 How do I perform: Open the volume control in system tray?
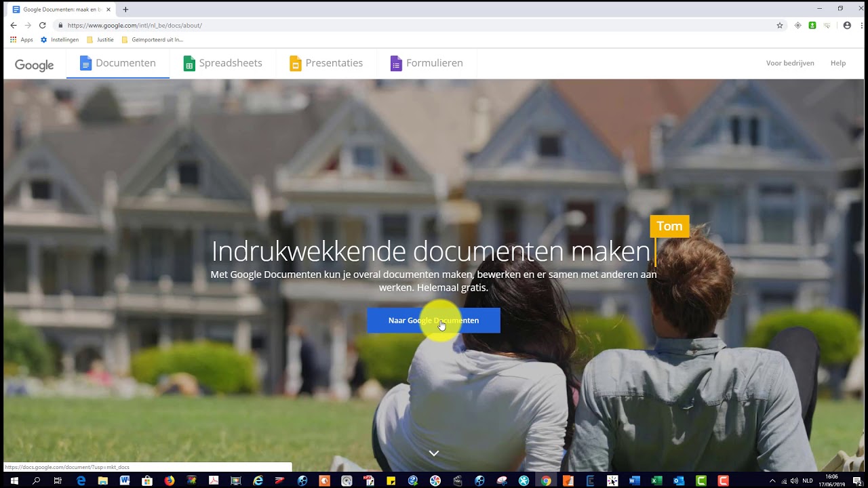tap(794, 481)
